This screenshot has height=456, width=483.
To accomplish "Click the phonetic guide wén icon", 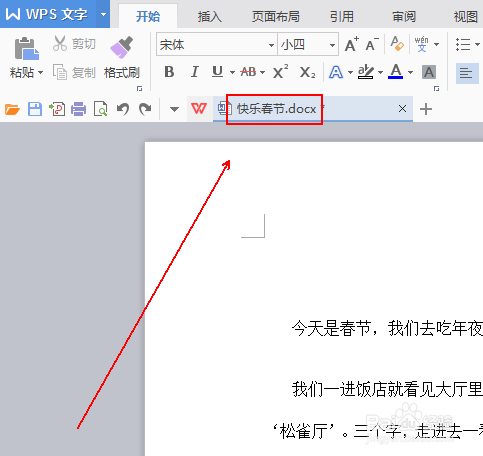I will point(422,44).
